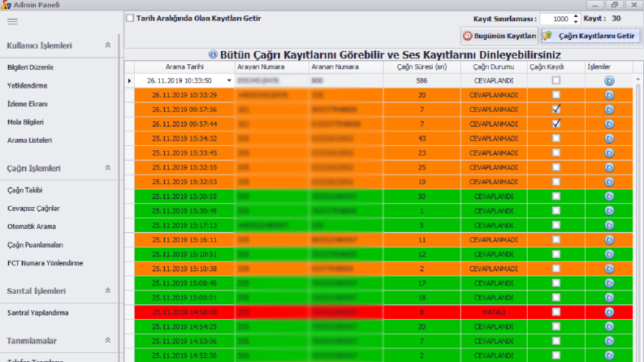Play recording for 25.11.2019 15:00:01 call
Image resolution: width=644 pixels, height=362 pixels.
609,298
